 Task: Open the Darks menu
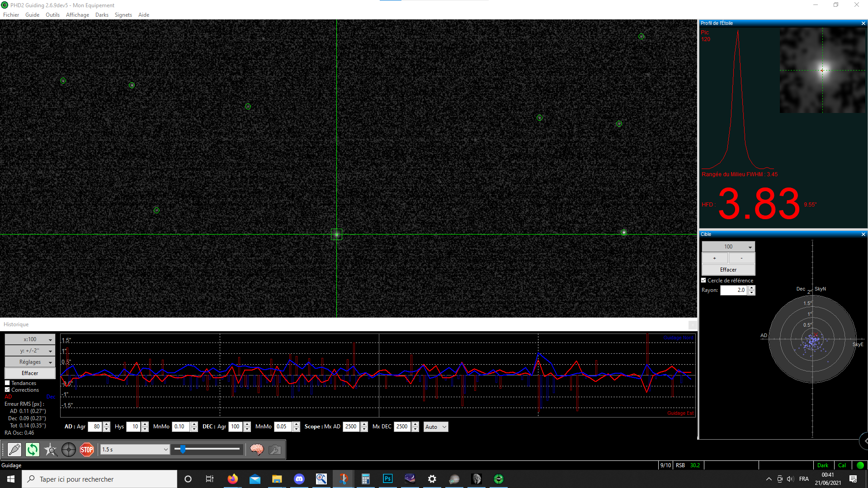(x=102, y=15)
